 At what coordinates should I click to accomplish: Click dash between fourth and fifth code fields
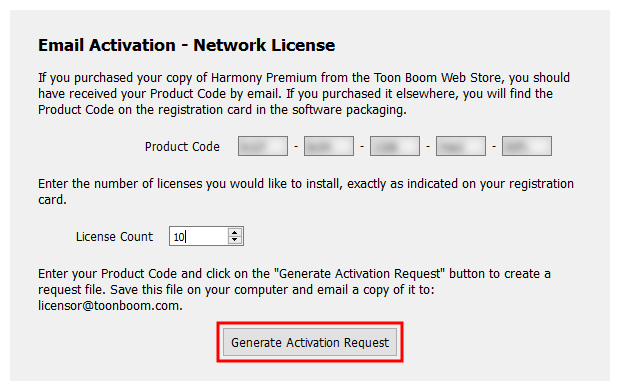pos(494,147)
